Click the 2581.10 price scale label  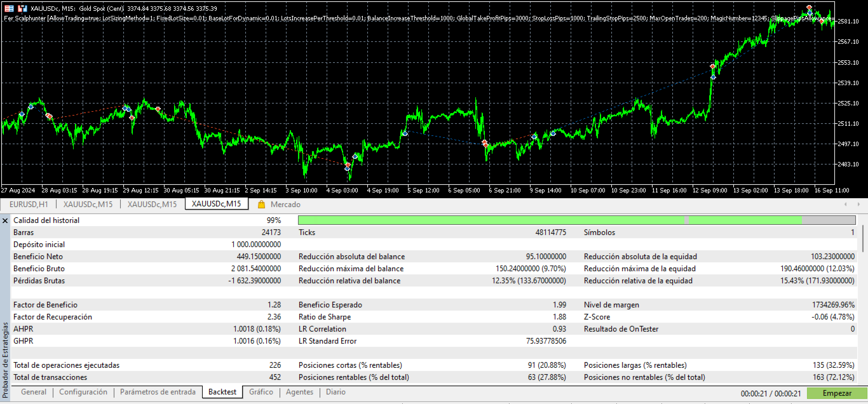pyautogui.click(x=849, y=22)
